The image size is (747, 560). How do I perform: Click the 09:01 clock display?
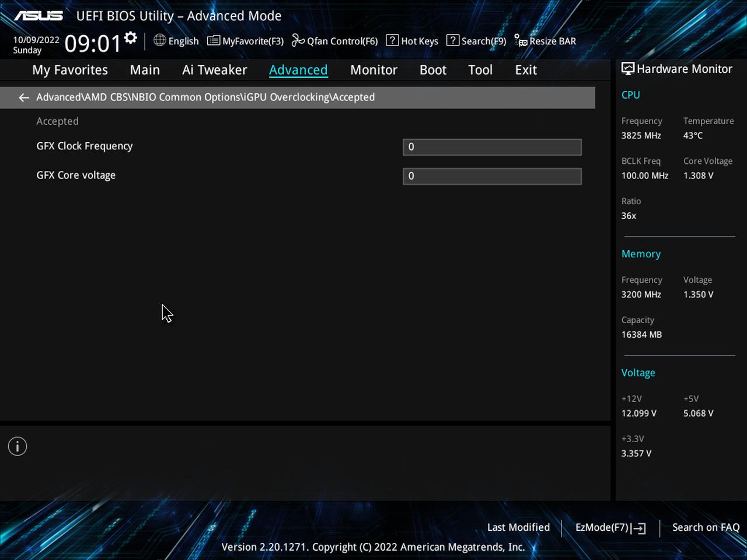click(x=92, y=43)
